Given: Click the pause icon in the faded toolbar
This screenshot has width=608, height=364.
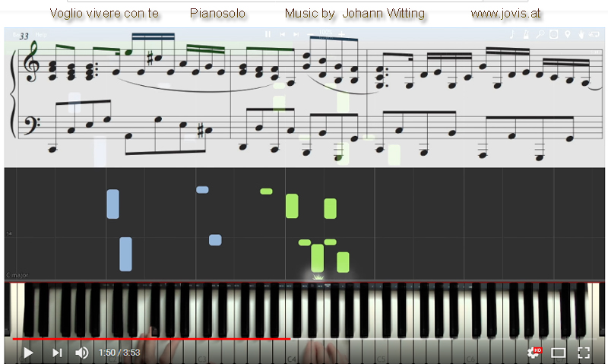Looking at the screenshot, I should 268,34.
